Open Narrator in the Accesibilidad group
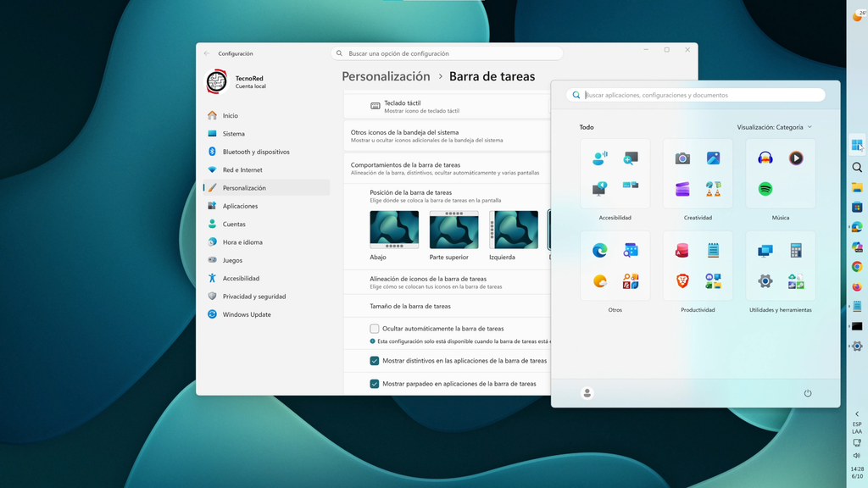This screenshot has width=868, height=488. 599,189
